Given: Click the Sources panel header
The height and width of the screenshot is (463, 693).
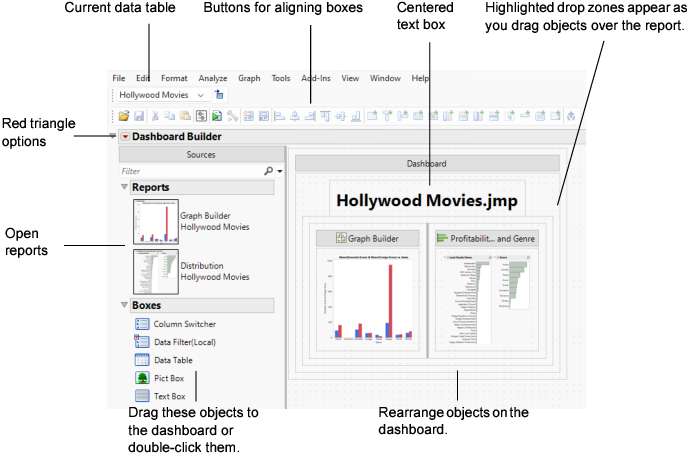Looking at the screenshot, I should (201, 155).
